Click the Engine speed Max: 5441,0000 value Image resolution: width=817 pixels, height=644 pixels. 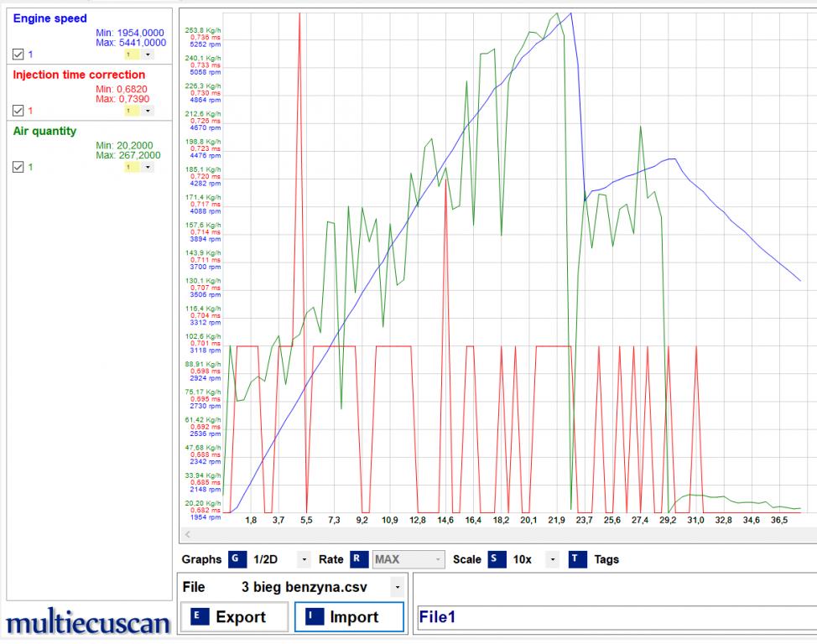(131, 43)
